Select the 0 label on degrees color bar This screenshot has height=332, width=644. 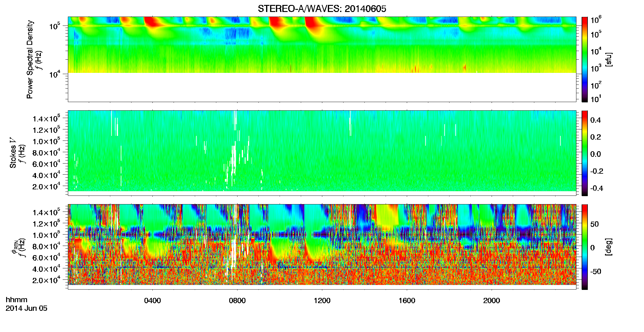[593, 248]
